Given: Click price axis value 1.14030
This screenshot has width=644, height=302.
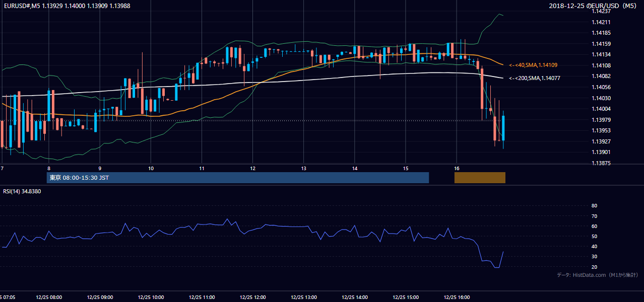Looking at the screenshot, I should (x=601, y=98).
